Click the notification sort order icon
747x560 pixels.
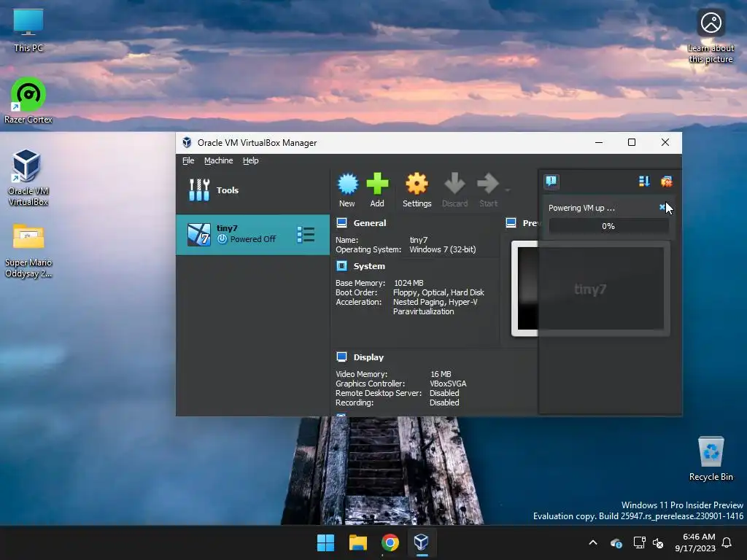tap(644, 181)
